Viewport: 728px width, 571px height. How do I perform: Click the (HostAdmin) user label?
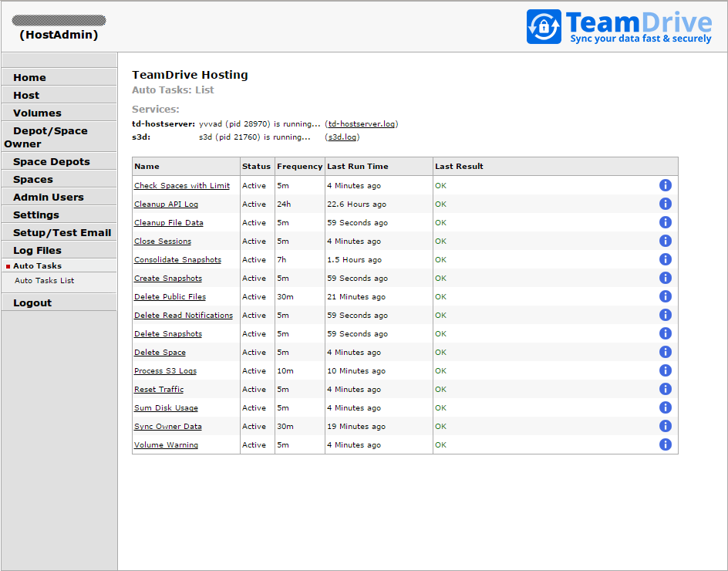tap(59, 35)
